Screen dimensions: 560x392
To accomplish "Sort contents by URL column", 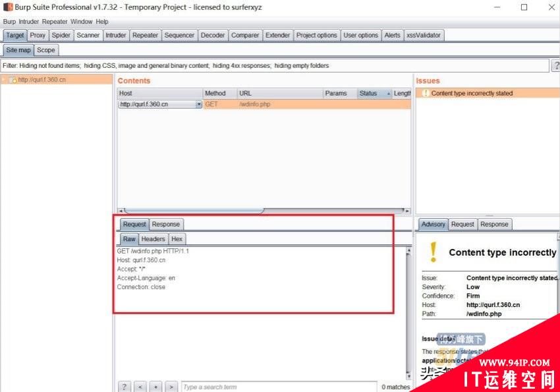I will click(x=279, y=93).
